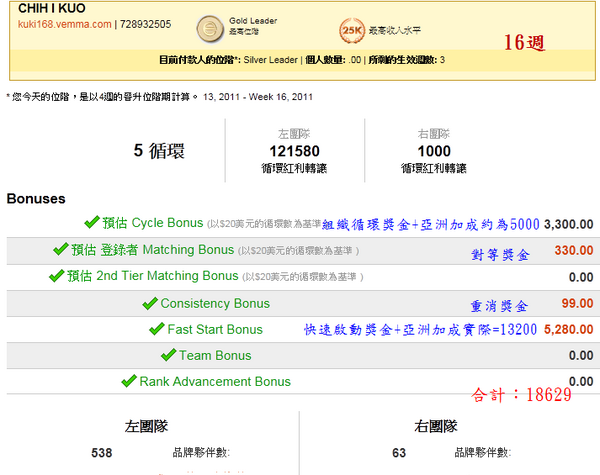This screenshot has height=475, width=600.
Task: Select the 0.00 2nd Tier Matching amount
Action: click(x=581, y=277)
